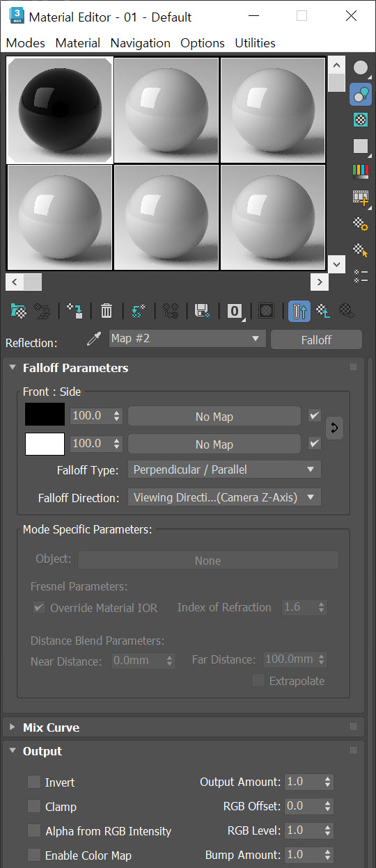Open Material Editor Options gear icon

[x=361, y=223]
